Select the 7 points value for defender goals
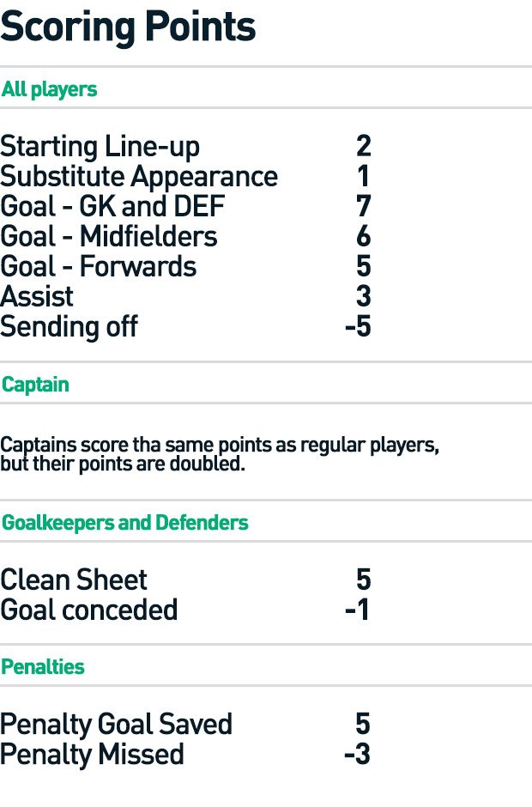 (x=363, y=207)
